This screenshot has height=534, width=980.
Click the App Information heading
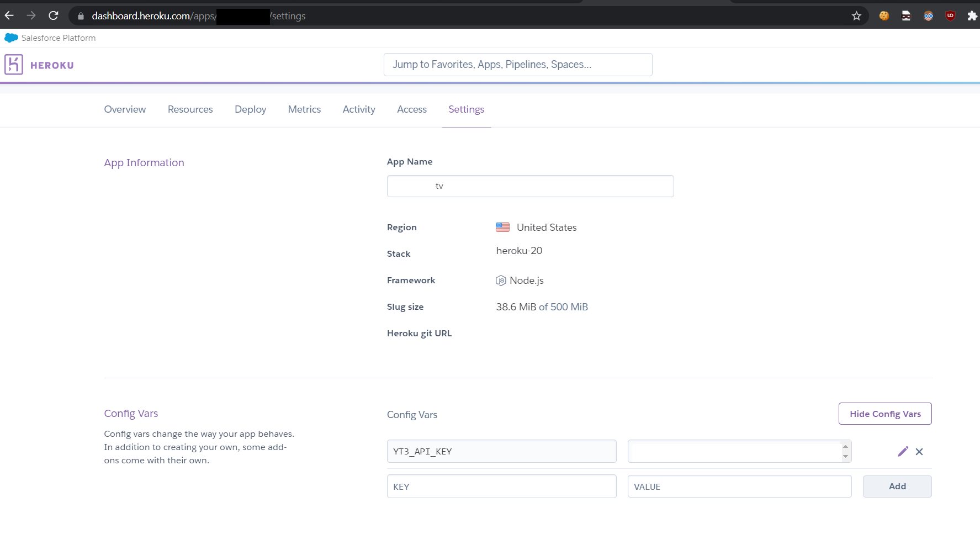144,162
